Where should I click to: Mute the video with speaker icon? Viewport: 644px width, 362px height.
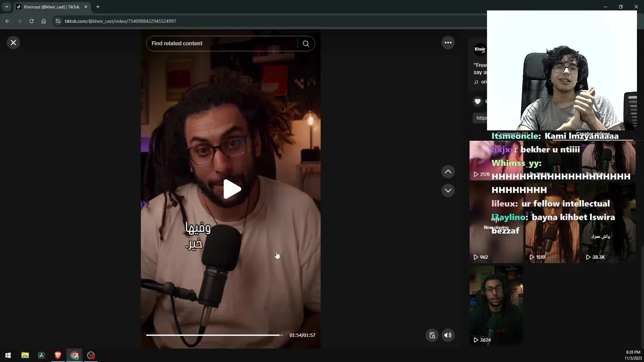coord(448,335)
